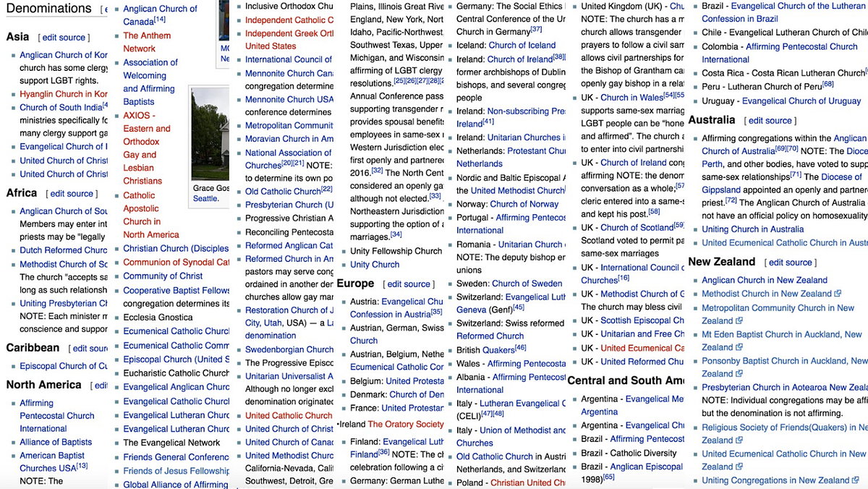This screenshot has height=489, width=868.
Task: Open The Oratory Society red link
Action: 406,425
